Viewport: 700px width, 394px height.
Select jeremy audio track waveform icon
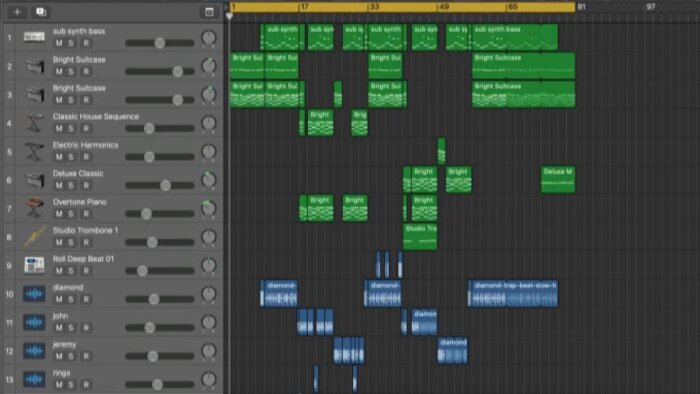click(34, 351)
